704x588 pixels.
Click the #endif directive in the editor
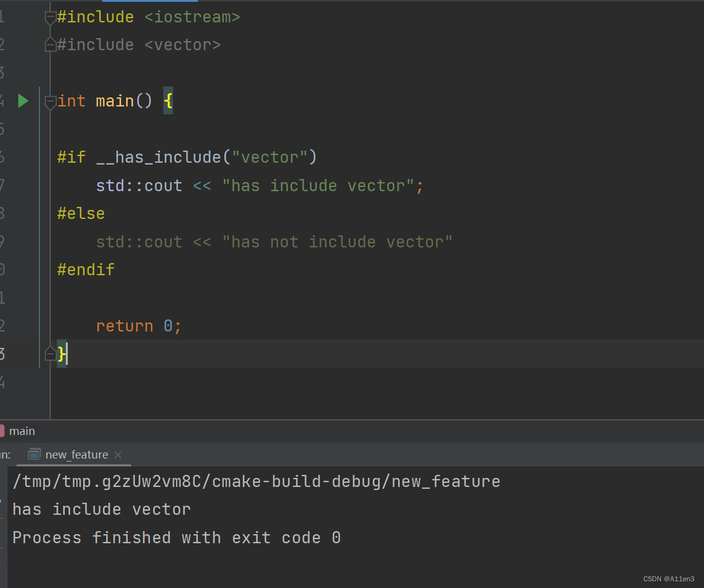click(85, 269)
